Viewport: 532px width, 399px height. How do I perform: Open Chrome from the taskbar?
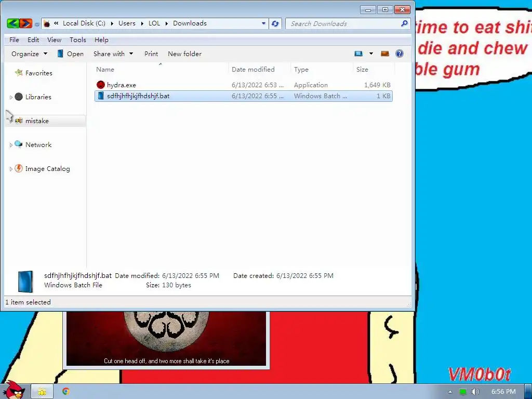coord(66,392)
